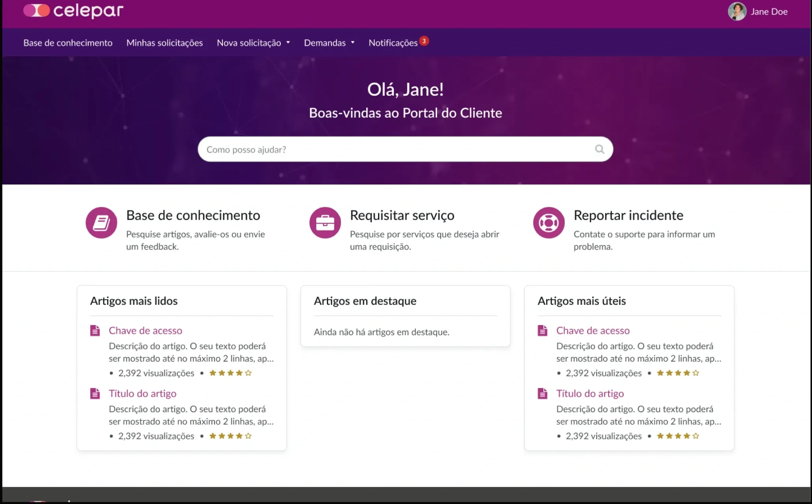Expand the Nova solicitação dropdown arrow
812x504 pixels.
click(288, 43)
